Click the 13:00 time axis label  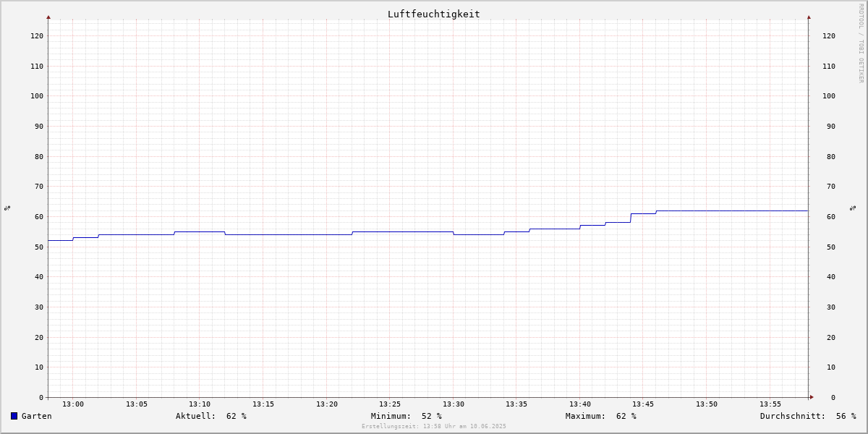point(73,404)
